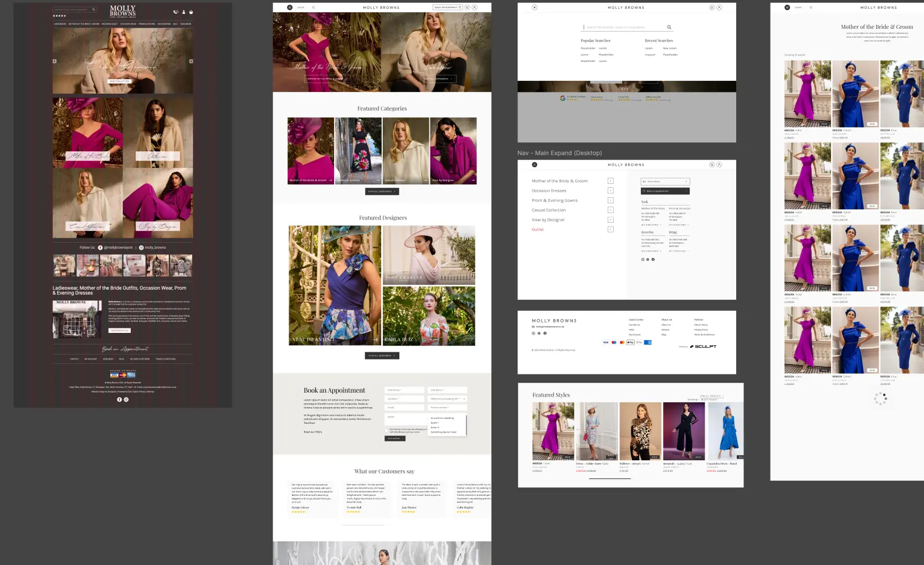The height and width of the screenshot is (565, 924).
Task: Click the search magnifier in the homepage mockup header
Action: [x=314, y=7]
